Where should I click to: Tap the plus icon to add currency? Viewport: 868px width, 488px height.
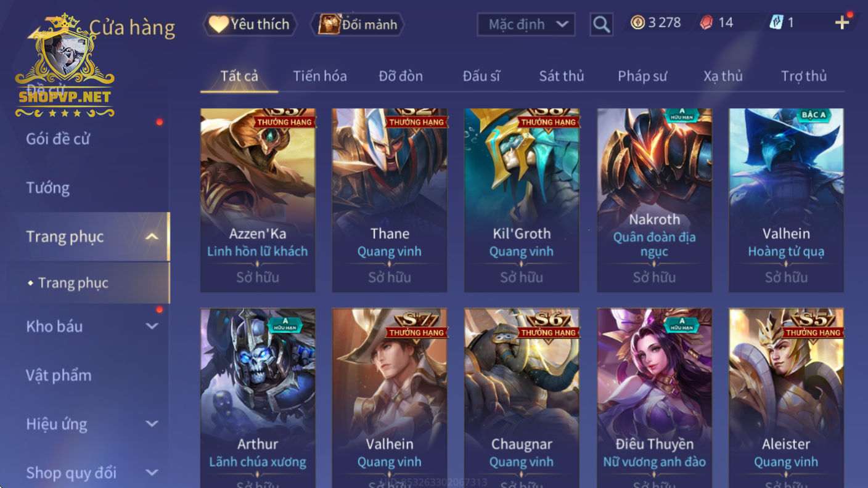pos(842,23)
